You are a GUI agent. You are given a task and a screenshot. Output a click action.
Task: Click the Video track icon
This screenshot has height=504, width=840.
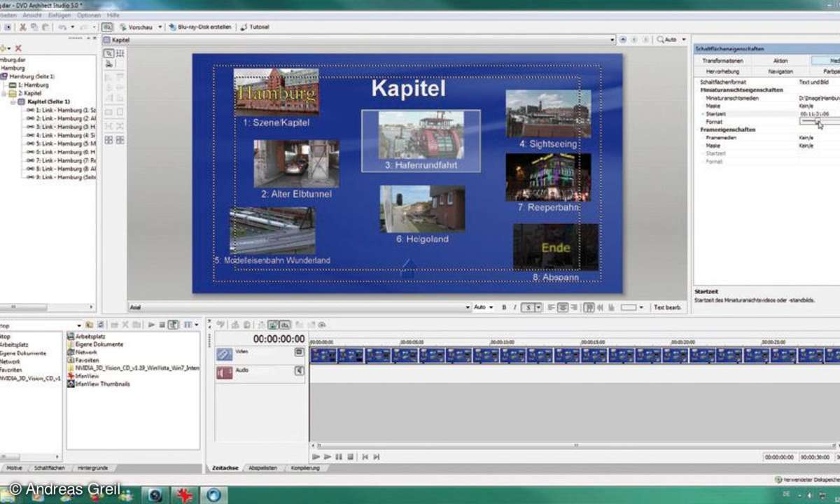224,355
